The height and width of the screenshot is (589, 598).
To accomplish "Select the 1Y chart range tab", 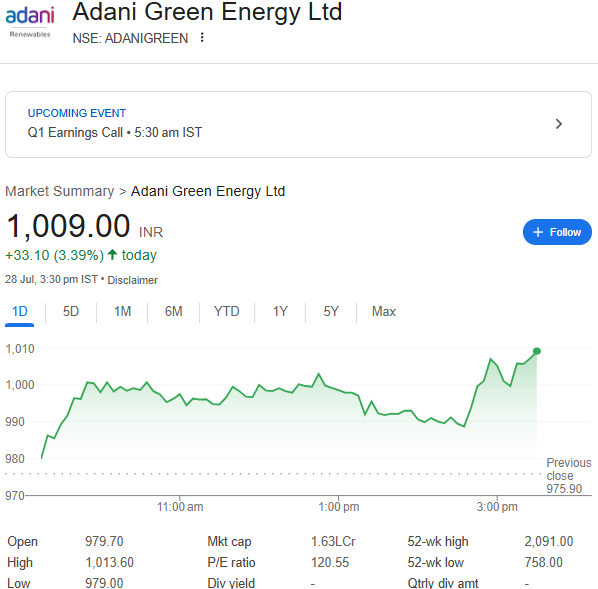I will click(280, 312).
